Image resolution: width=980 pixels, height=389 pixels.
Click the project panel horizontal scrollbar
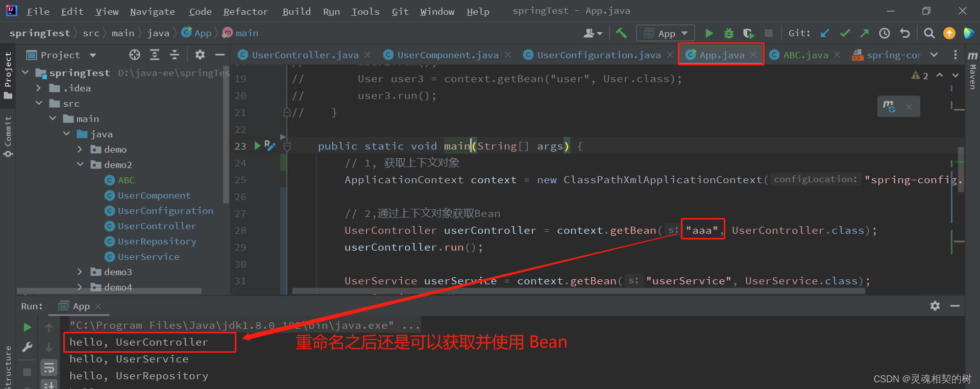point(109,291)
